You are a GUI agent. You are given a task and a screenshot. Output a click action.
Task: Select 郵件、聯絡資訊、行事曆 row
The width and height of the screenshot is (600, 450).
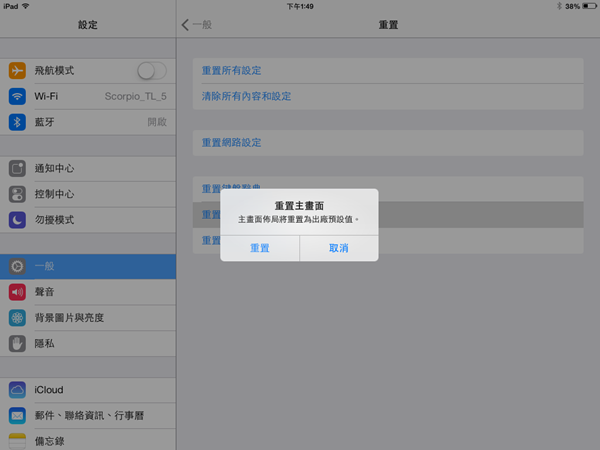coord(88,416)
